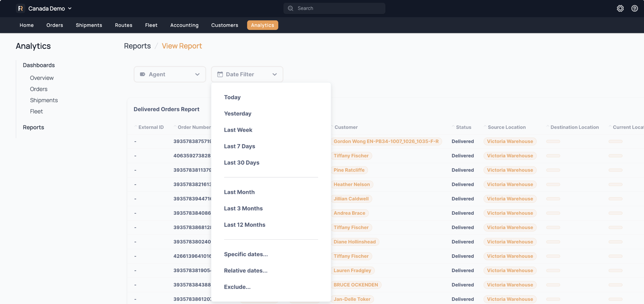The height and width of the screenshot is (304, 644).
Task: Sort by External ID column arrow
Action: pos(136,127)
